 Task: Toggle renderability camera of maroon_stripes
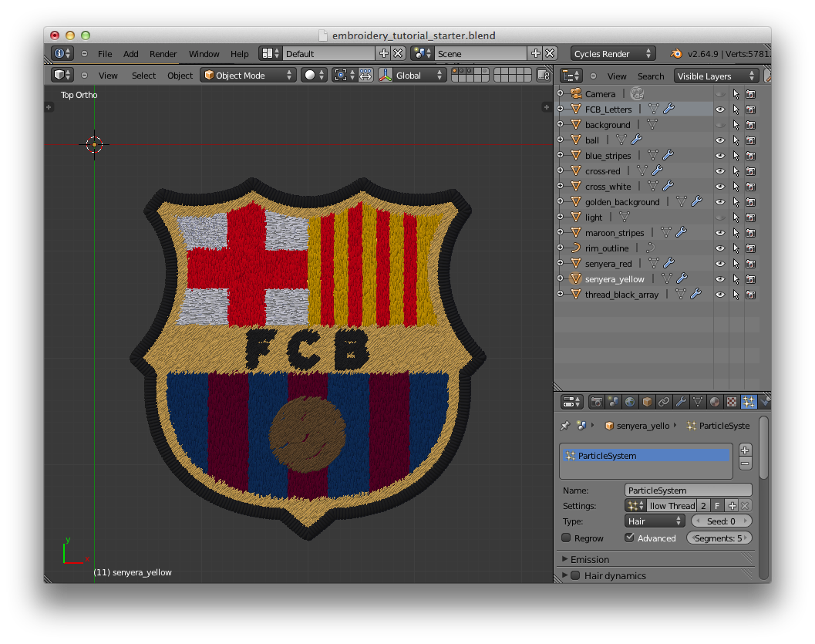pyautogui.click(x=750, y=233)
